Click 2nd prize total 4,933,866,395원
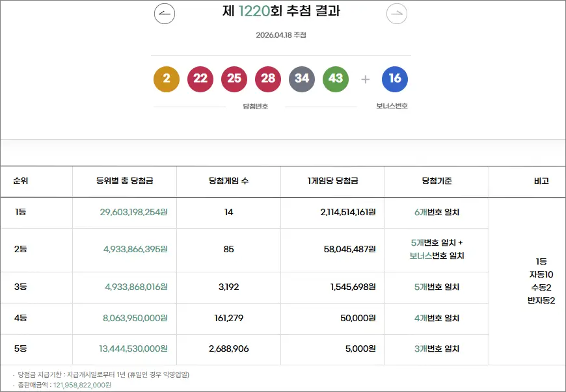566x392 pixels. click(135, 249)
